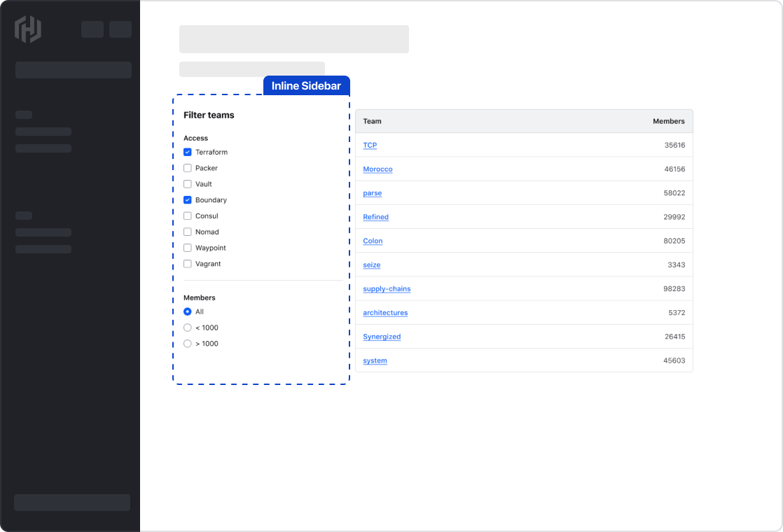Select the "< 1000" members radio button
The image size is (783, 532).
coord(187,327)
